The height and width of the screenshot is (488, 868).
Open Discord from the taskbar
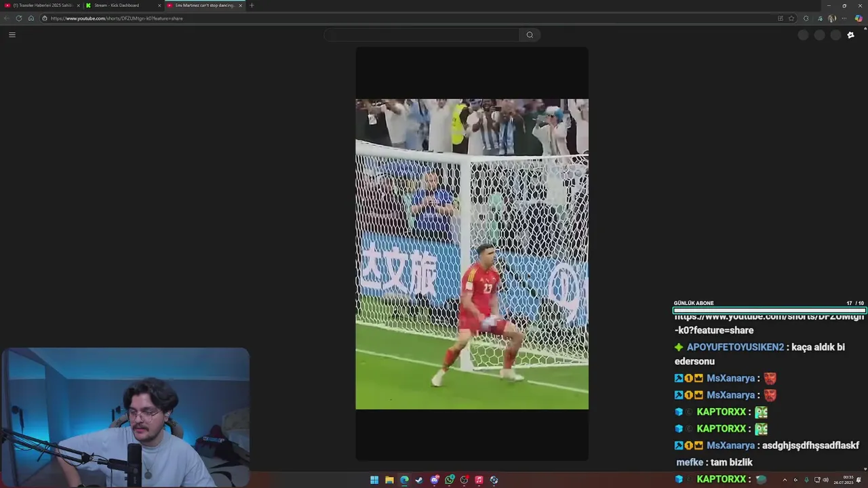(x=435, y=480)
